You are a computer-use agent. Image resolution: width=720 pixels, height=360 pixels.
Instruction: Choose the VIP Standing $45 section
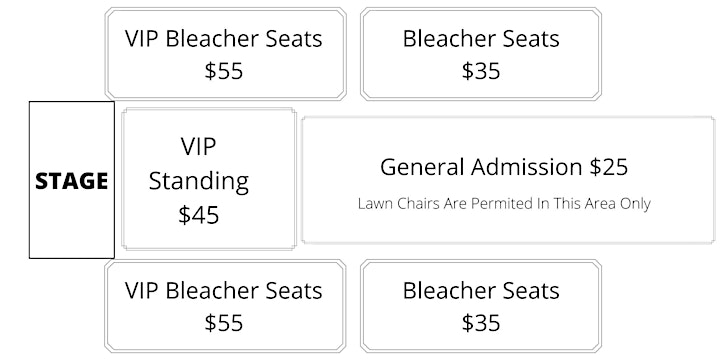tap(209, 179)
